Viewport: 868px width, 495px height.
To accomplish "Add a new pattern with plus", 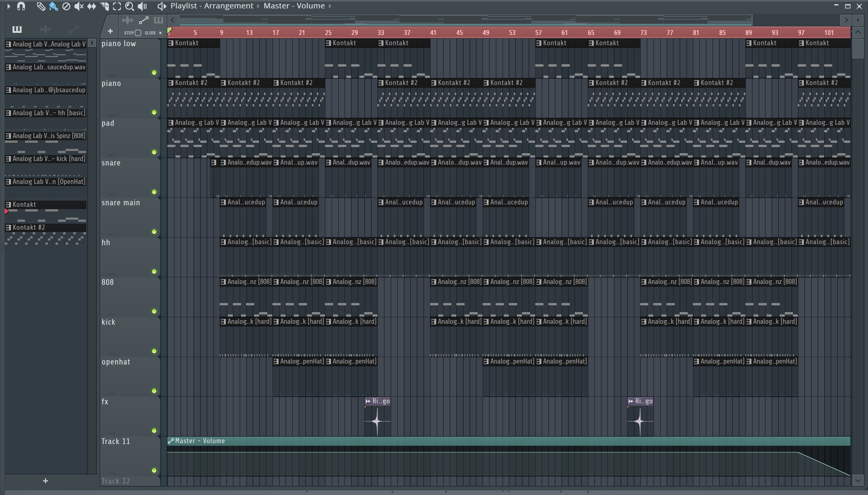I will click(45, 481).
